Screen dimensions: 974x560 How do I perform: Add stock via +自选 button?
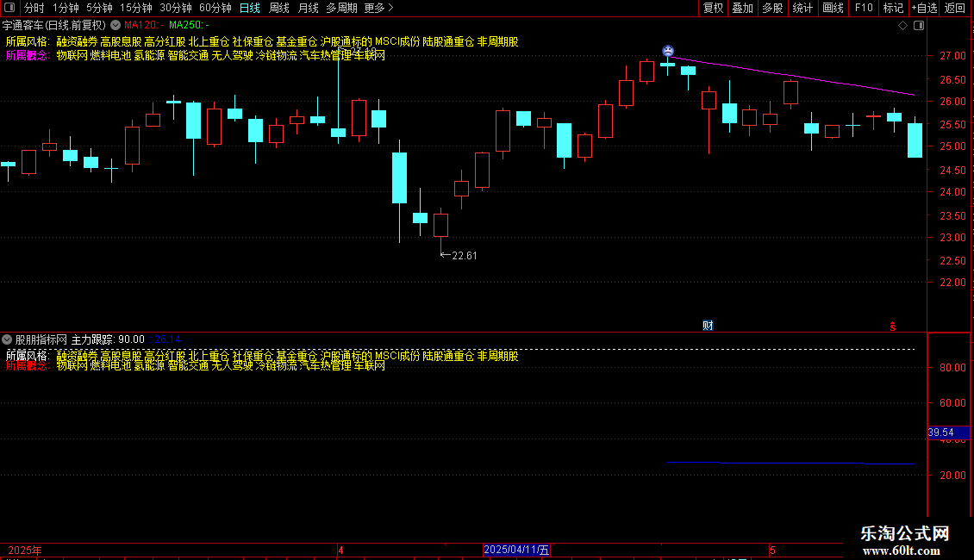tap(924, 8)
